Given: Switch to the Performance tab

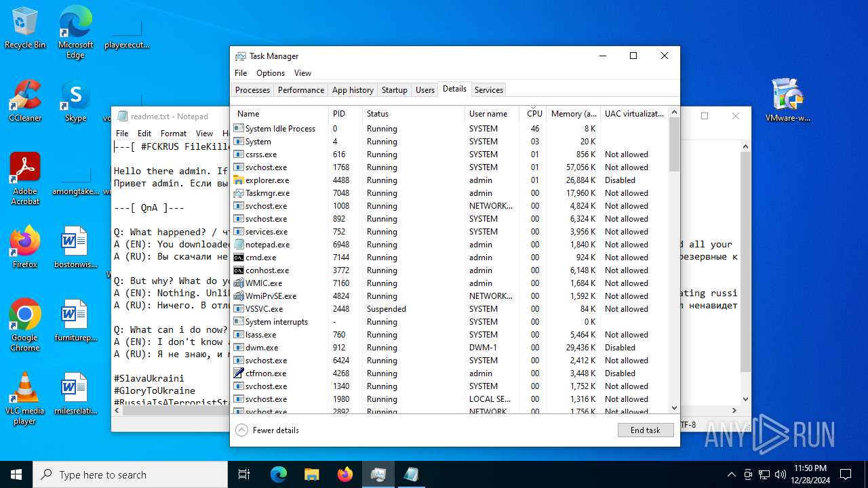Looking at the screenshot, I should (x=301, y=90).
